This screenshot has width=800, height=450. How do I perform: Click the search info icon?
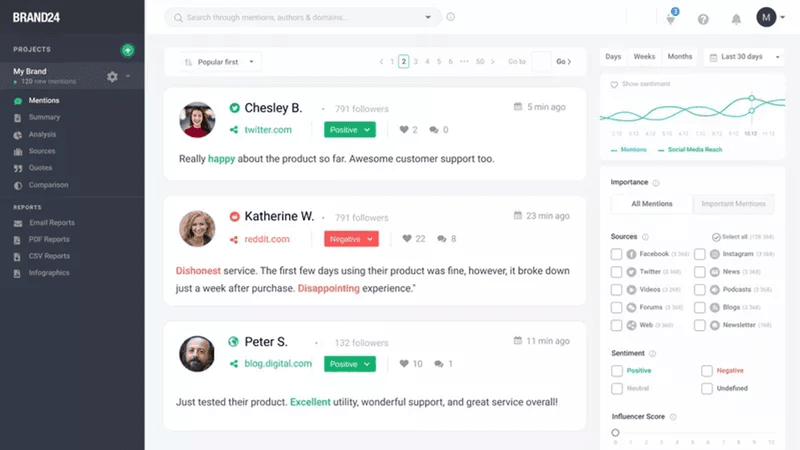[451, 17]
